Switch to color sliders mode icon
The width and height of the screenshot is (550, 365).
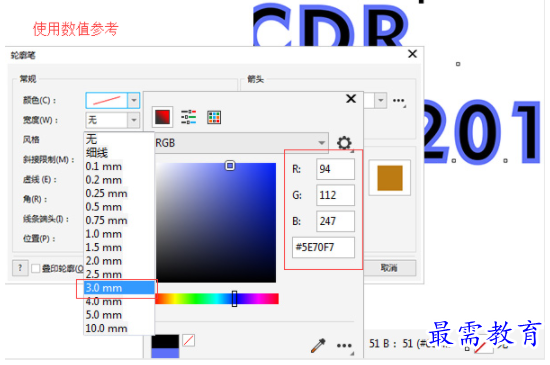189,117
